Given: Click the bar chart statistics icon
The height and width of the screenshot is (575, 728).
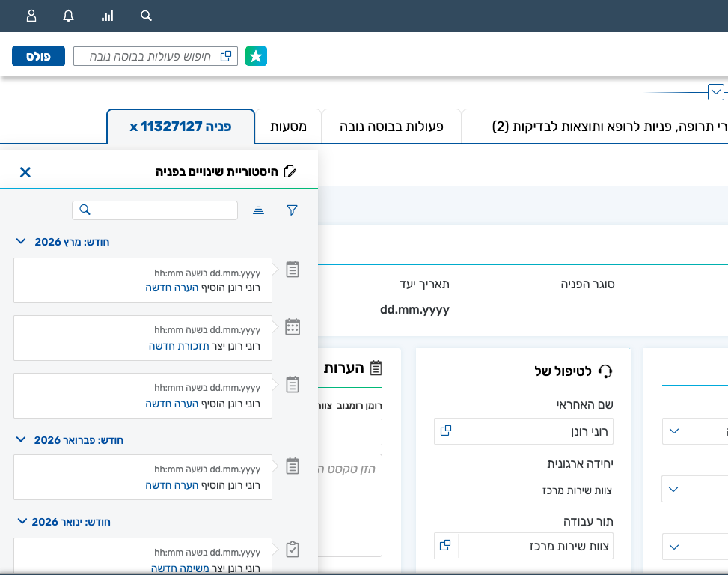Looking at the screenshot, I should [x=107, y=16].
